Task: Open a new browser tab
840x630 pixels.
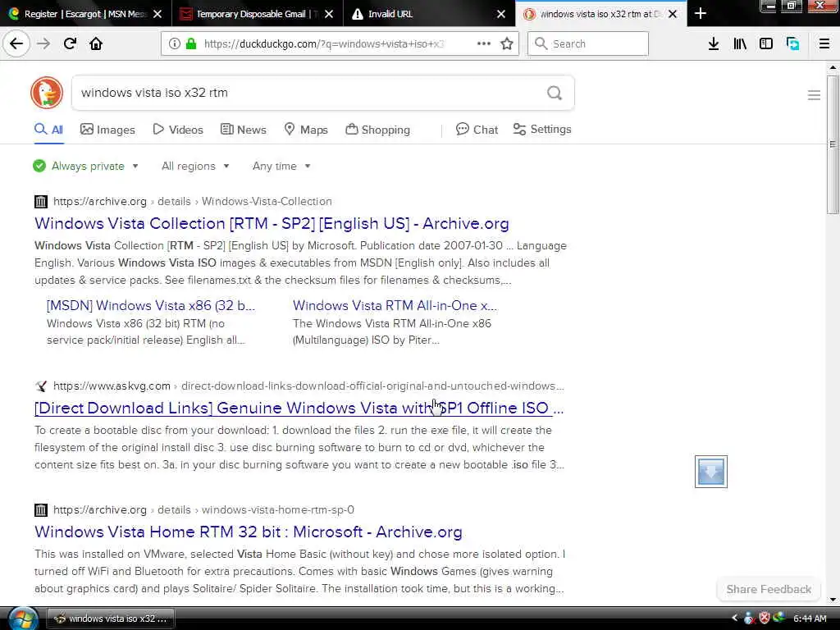Action: [x=701, y=13]
